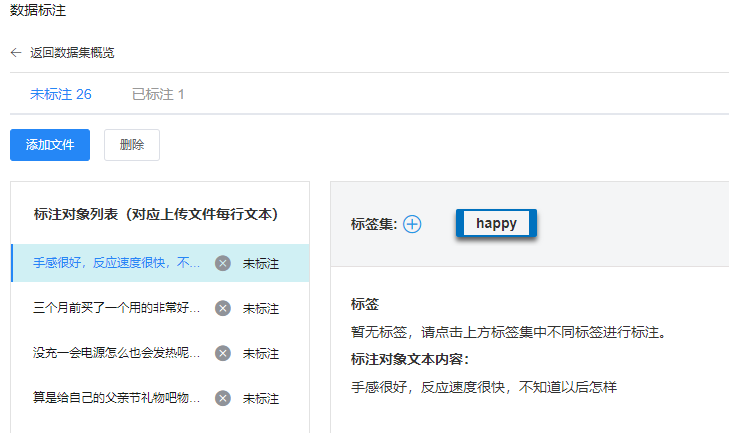
Task: Click the back arrow icon
Action: pyautogui.click(x=16, y=52)
